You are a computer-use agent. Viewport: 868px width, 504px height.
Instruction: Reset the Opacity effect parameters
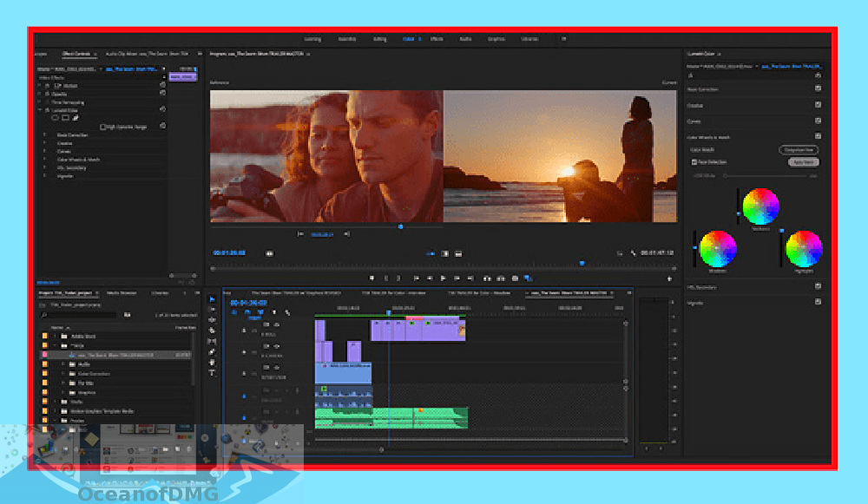(x=162, y=94)
